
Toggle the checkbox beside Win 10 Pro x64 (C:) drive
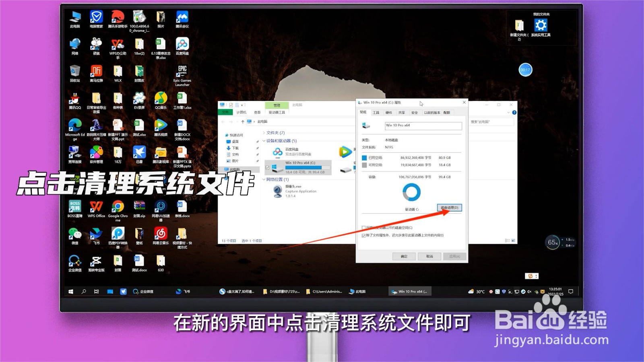[267, 167]
